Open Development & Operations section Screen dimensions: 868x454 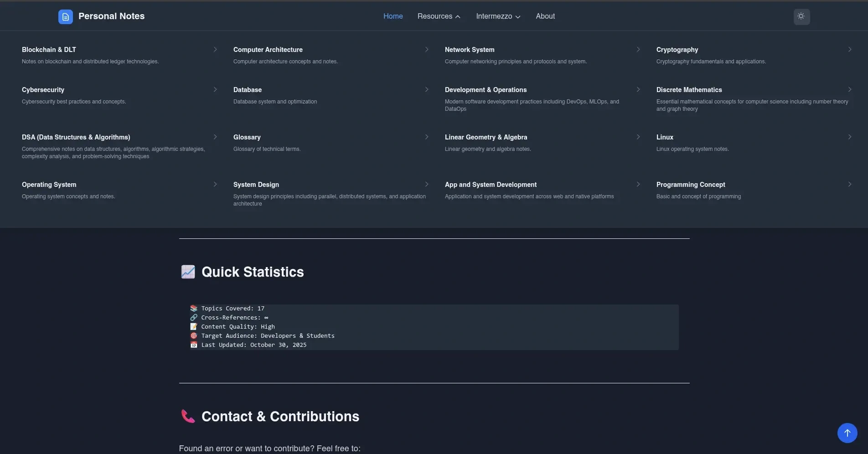(x=486, y=90)
